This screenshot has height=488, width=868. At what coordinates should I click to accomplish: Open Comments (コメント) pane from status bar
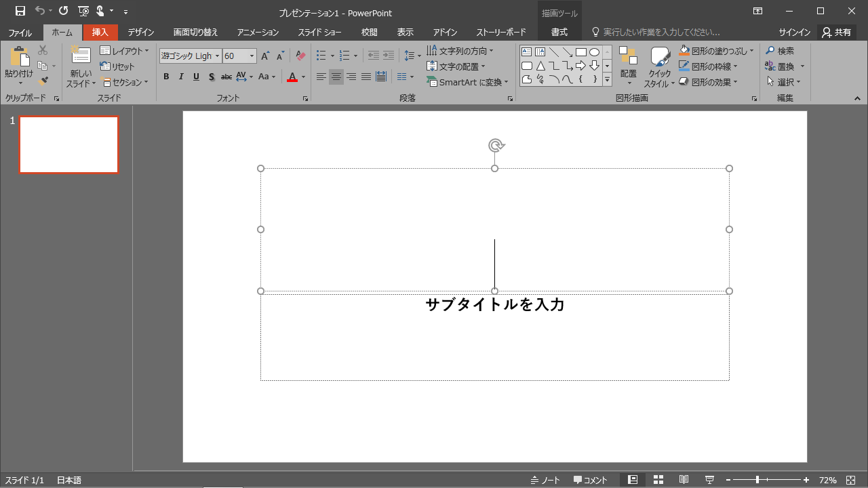591,480
